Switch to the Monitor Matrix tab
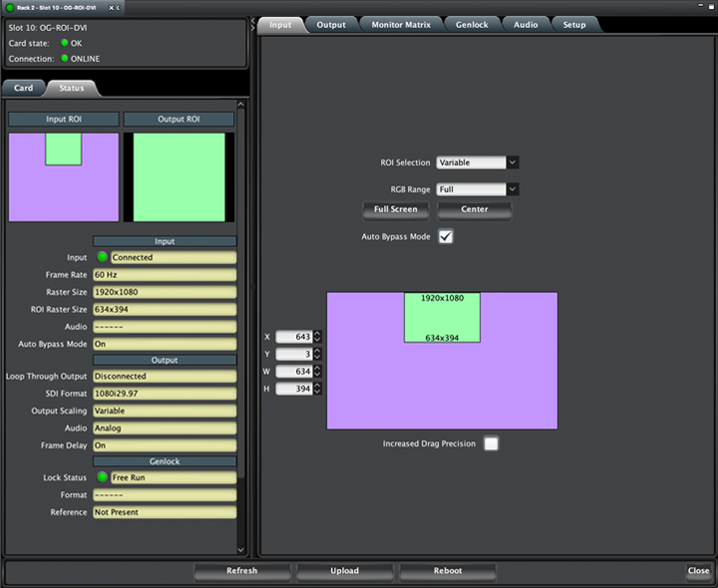 (x=401, y=24)
